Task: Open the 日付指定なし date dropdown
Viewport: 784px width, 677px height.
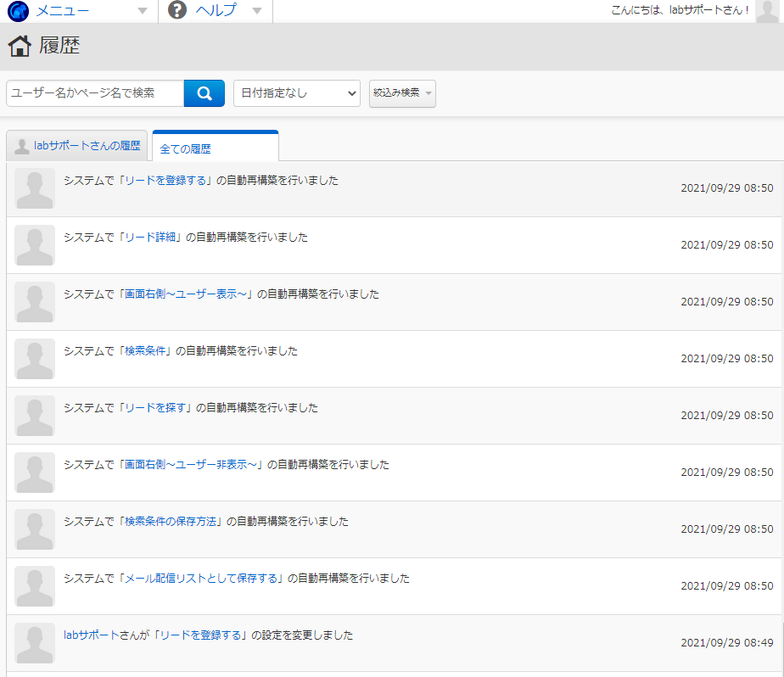Action: [x=297, y=93]
